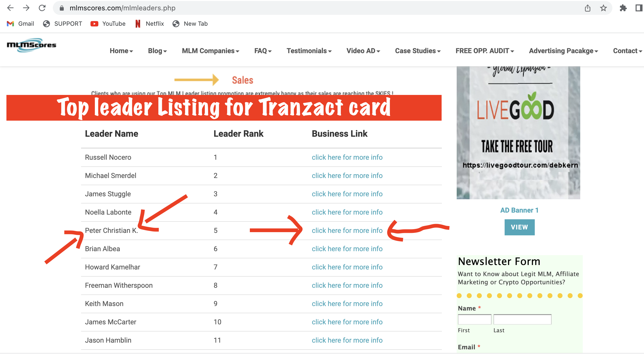644x355 pixels.
Task: Click the browser forward arrow
Action: click(x=26, y=8)
